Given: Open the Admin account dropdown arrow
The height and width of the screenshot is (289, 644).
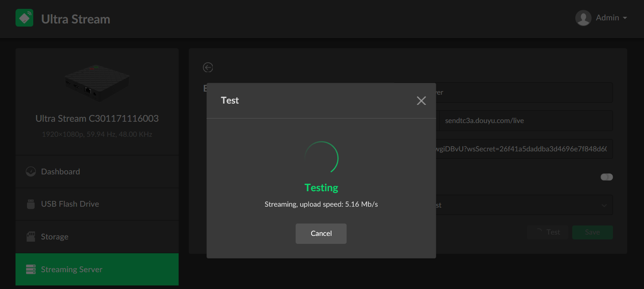Looking at the screenshot, I should click(625, 18).
